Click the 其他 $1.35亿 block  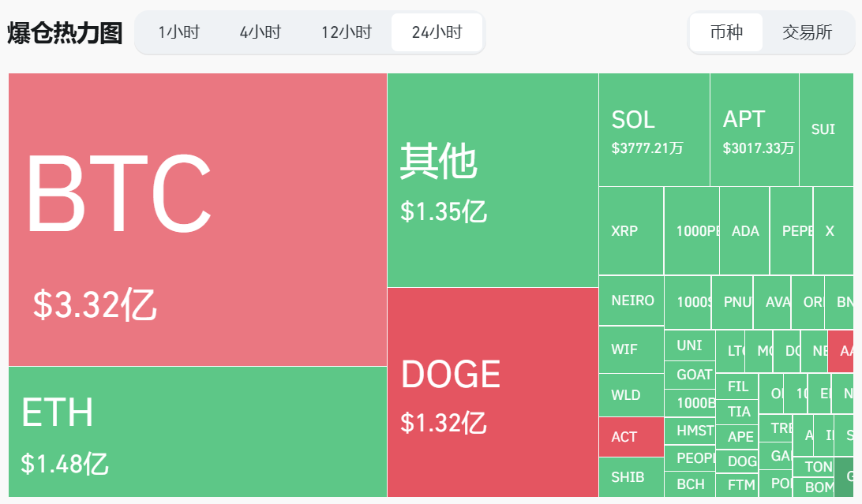(x=493, y=180)
